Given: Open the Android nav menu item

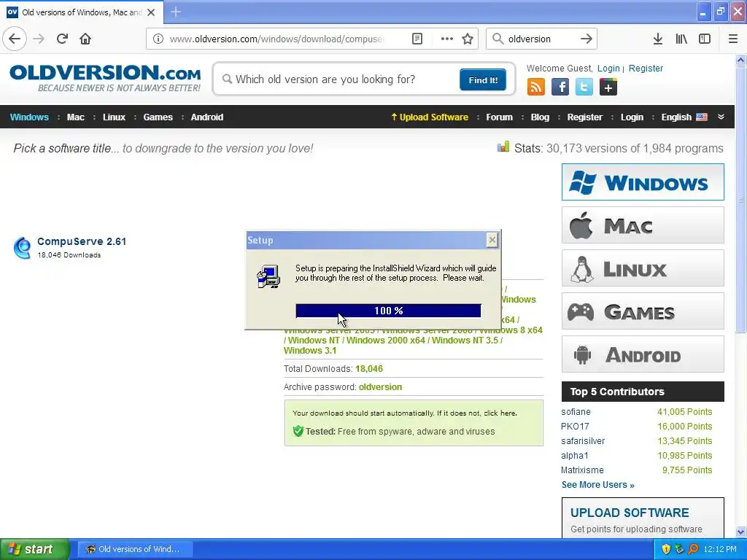Looking at the screenshot, I should [206, 117].
